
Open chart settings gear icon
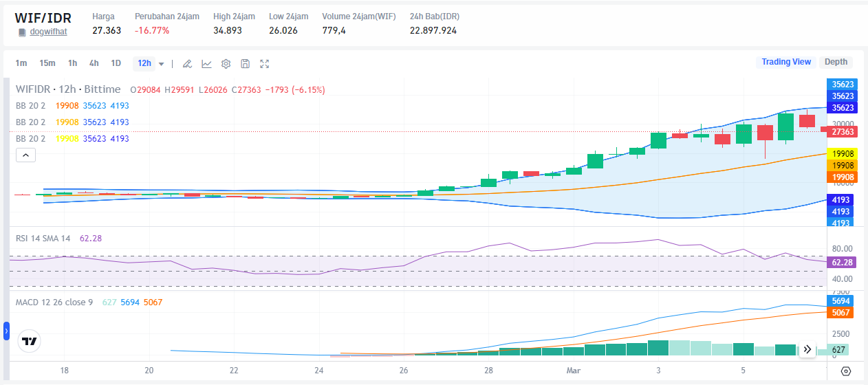tap(226, 63)
